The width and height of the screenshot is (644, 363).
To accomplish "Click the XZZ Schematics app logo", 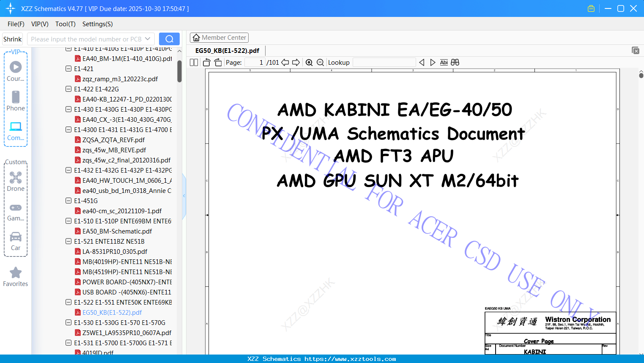I will click(11, 8).
